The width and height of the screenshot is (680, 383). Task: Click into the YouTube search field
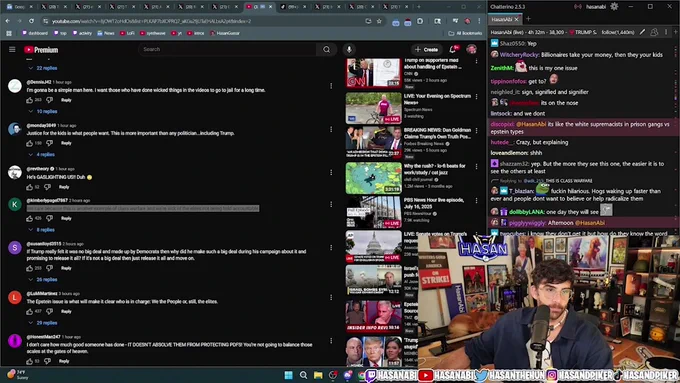click(227, 49)
